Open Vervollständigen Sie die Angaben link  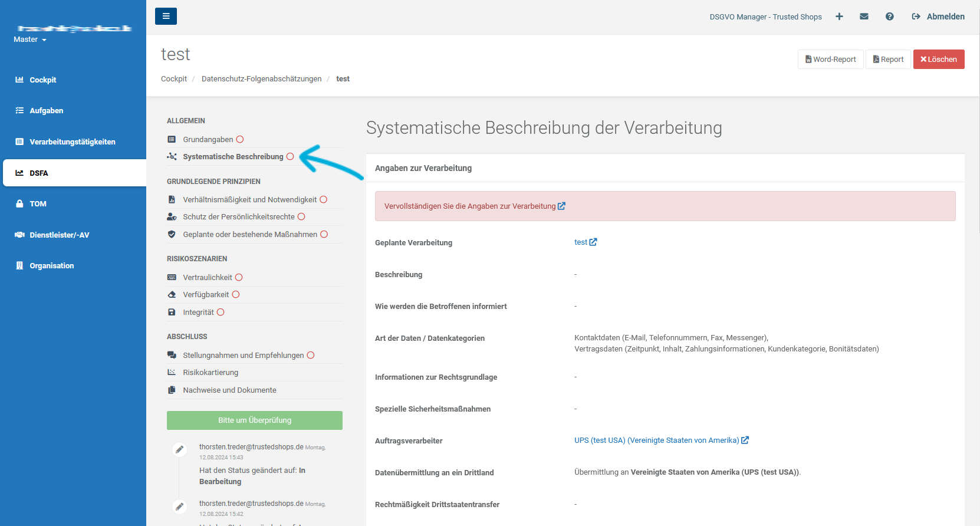(475, 206)
